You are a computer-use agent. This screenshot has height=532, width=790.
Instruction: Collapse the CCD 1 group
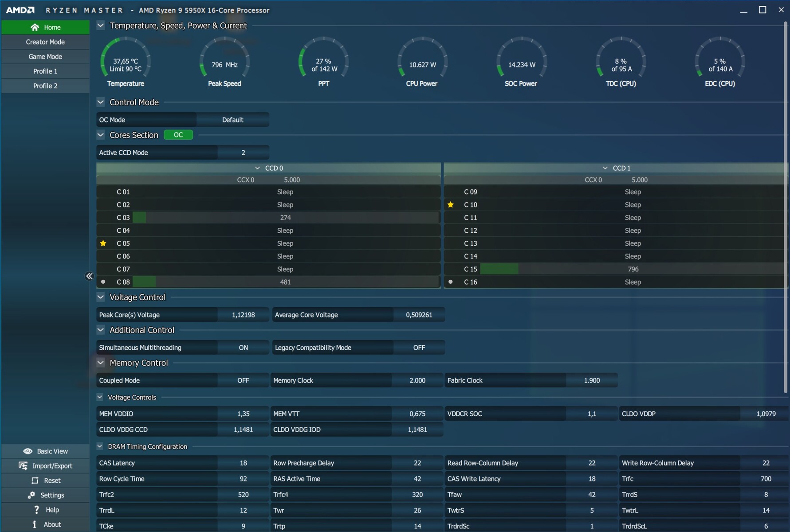(605, 168)
